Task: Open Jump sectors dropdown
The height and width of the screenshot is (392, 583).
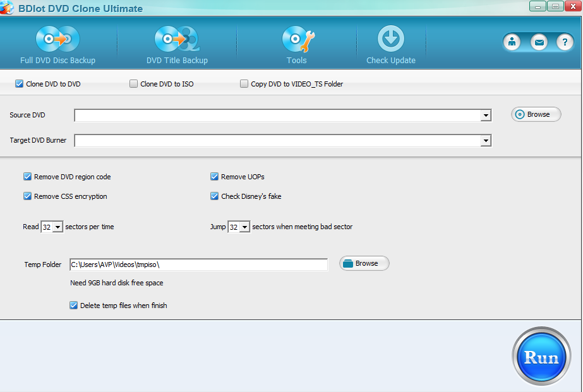Action: [x=244, y=227]
